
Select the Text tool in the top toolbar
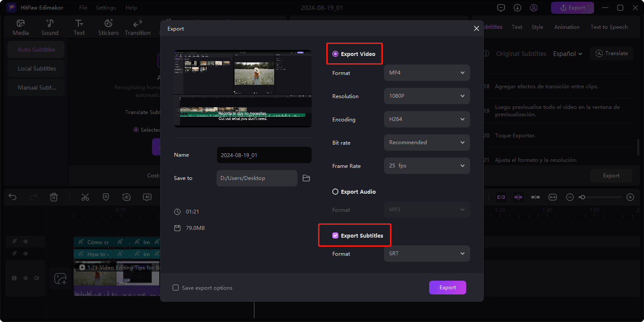(79, 26)
